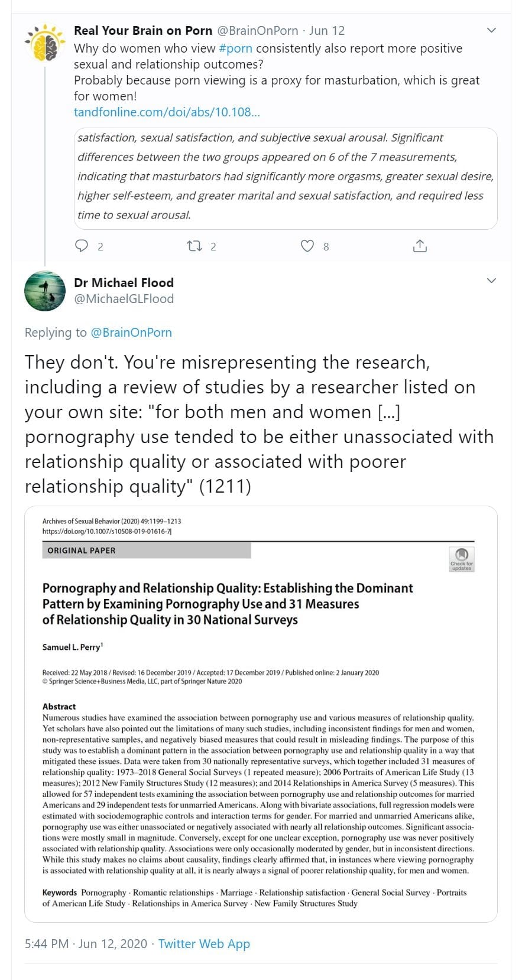522x980 pixels.
Task: Click the Twitter Web App source link
Action: (x=204, y=943)
